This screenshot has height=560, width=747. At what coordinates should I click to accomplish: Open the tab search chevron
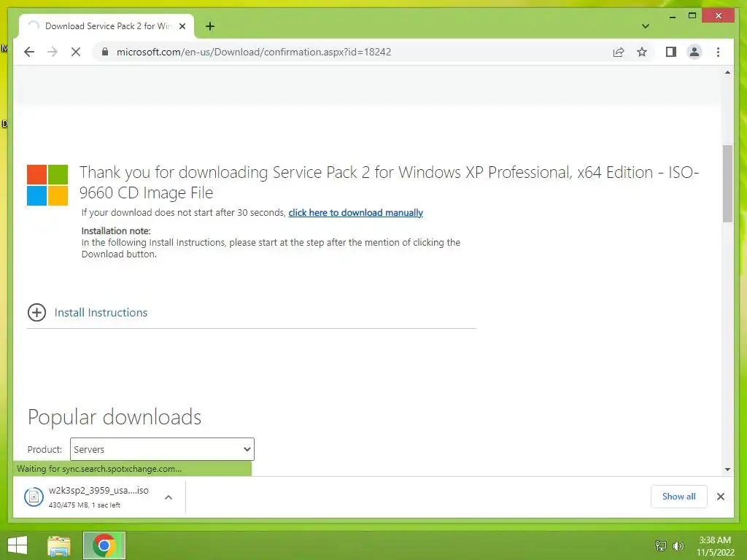click(x=646, y=26)
